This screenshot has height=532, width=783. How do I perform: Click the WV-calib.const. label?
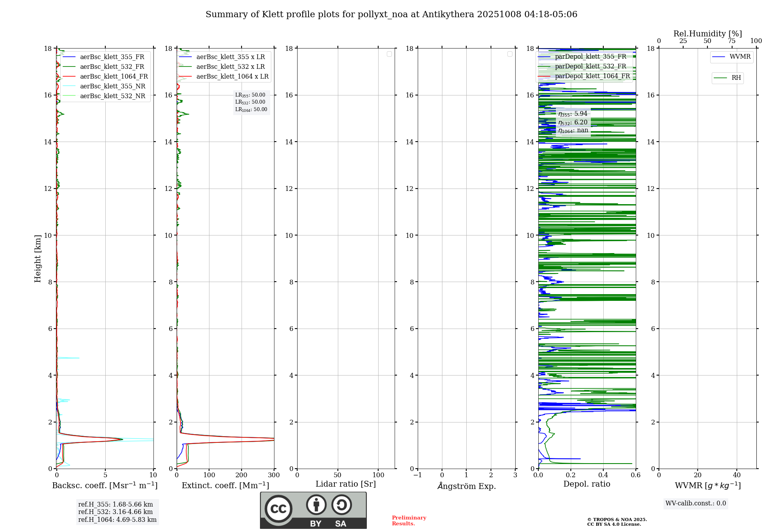pyautogui.click(x=695, y=503)
